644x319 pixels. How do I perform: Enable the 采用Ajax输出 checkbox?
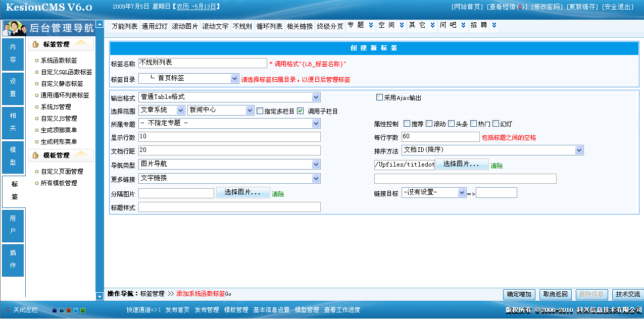pos(379,97)
